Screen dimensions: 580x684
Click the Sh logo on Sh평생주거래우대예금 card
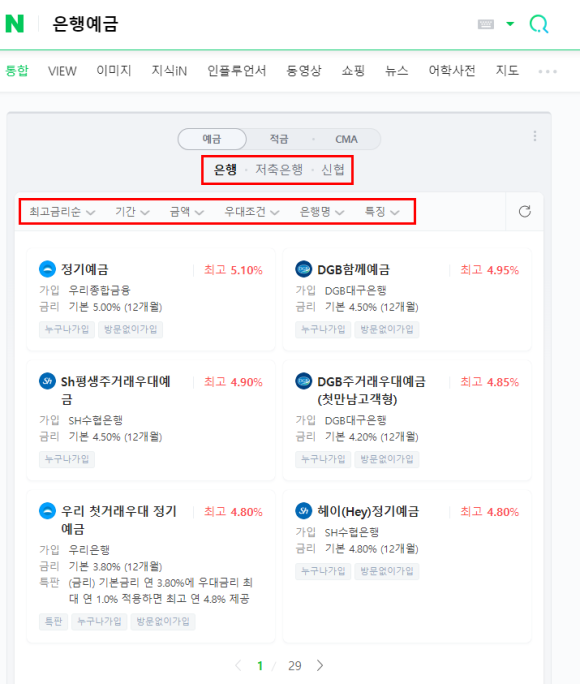[48, 381]
